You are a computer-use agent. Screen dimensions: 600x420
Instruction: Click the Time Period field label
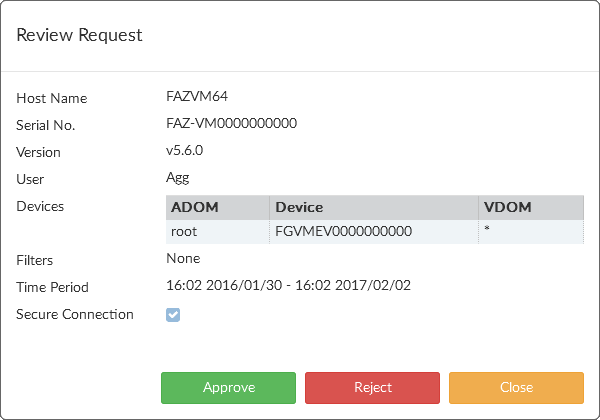[52, 287]
